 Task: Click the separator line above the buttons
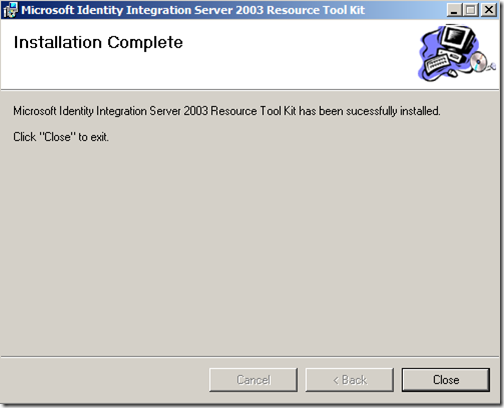250,357
